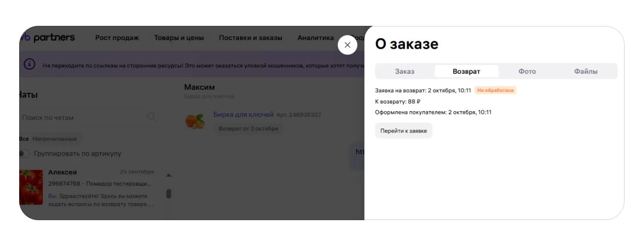Click the Поиск по чатам search field

click(81, 117)
